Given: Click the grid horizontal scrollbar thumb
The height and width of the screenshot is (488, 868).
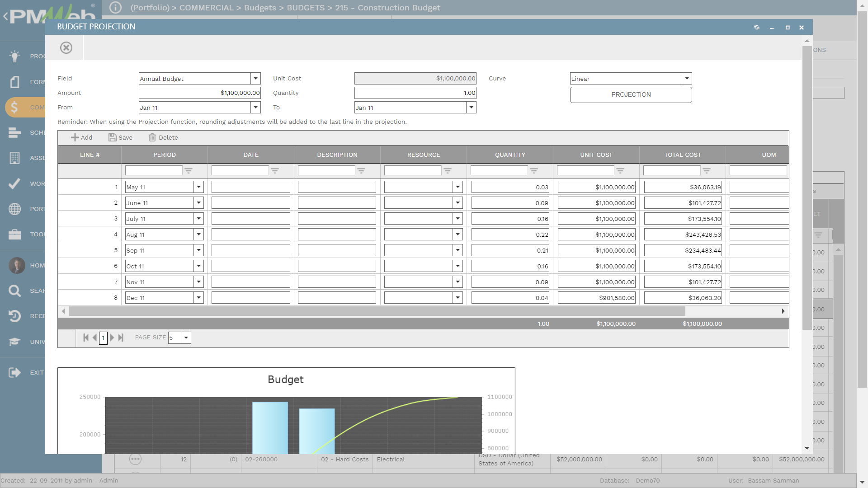Looking at the screenshot, I should (377, 311).
